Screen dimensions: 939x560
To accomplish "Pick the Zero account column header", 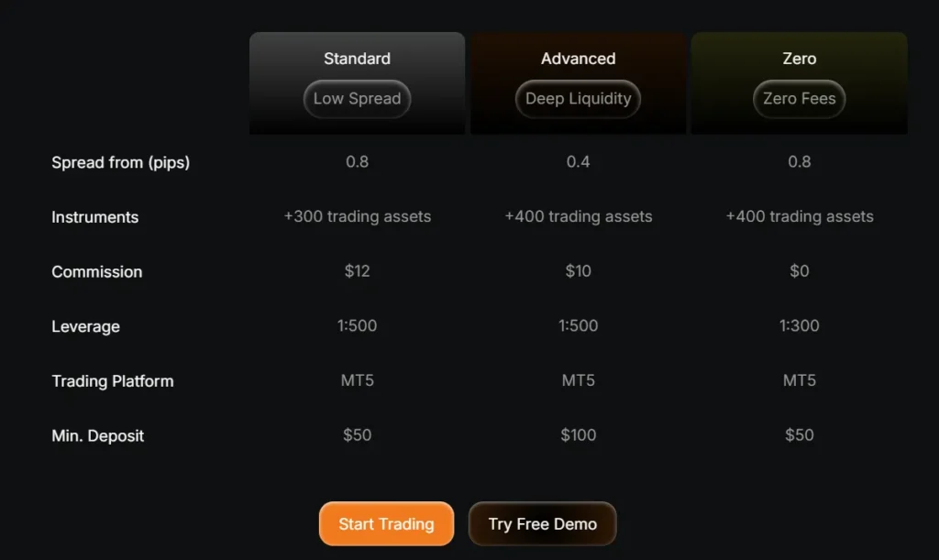I will 799,59.
